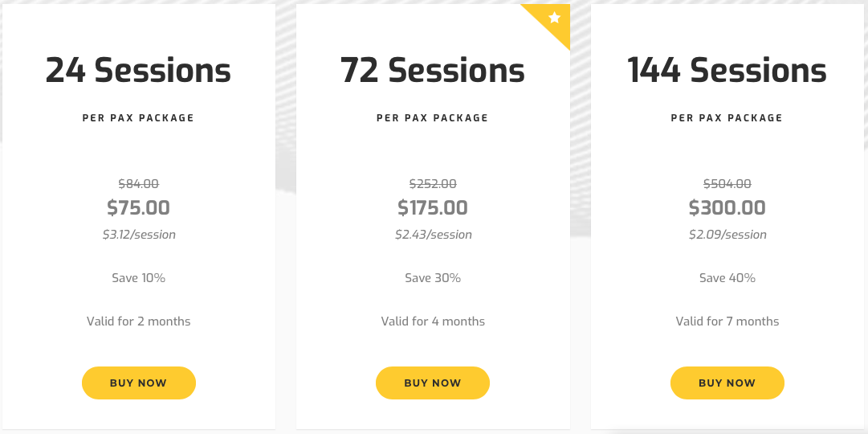Viewport: 868px width, 434px height.
Task: Click the Save 10% label
Action: click(138, 278)
